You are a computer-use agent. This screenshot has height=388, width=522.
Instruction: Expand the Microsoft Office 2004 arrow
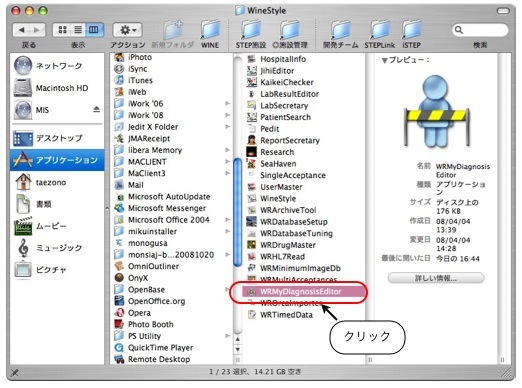[227, 220]
